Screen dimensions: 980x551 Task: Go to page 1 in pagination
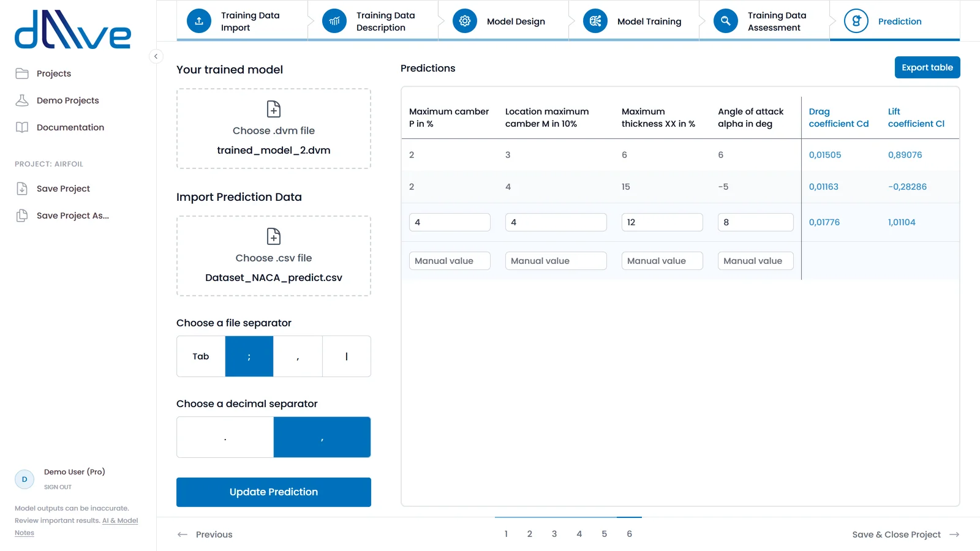point(506,534)
